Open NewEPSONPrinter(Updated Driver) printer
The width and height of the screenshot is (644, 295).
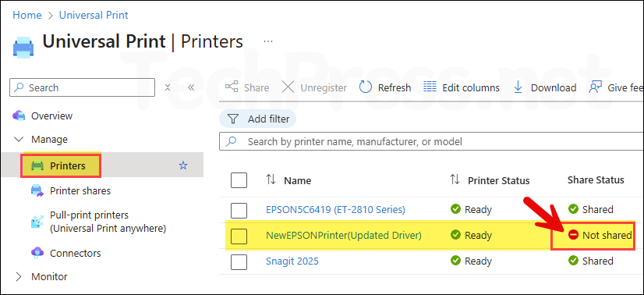click(x=344, y=236)
